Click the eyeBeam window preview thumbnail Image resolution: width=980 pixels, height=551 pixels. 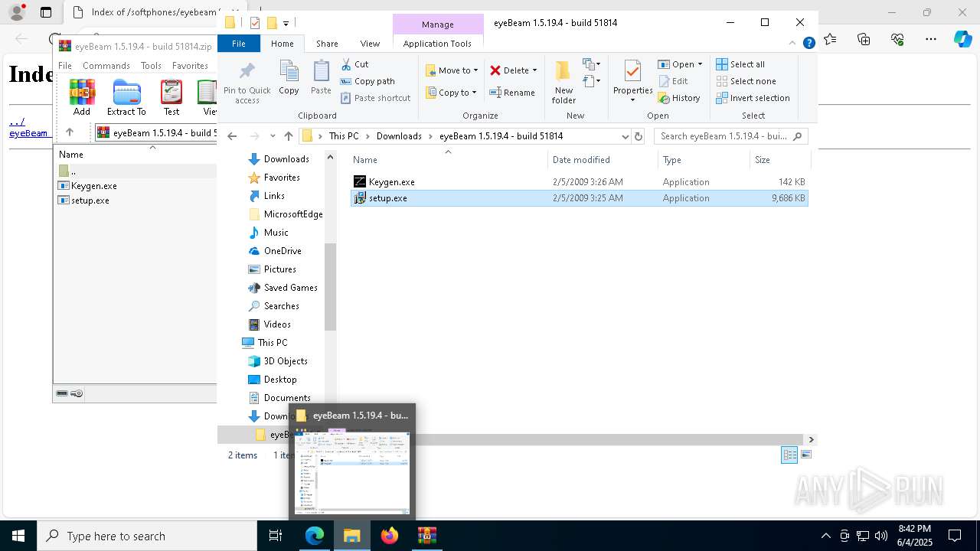(352, 471)
